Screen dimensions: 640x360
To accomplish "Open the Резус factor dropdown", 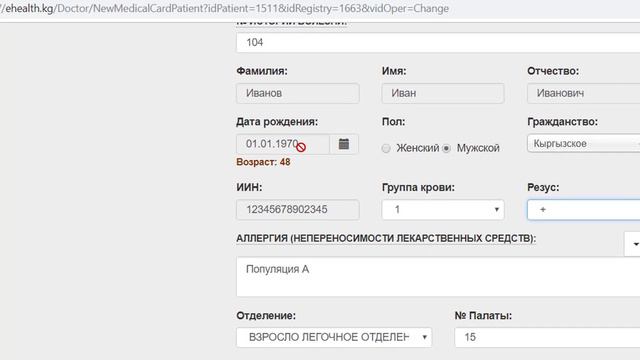I will [x=584, y=209].
